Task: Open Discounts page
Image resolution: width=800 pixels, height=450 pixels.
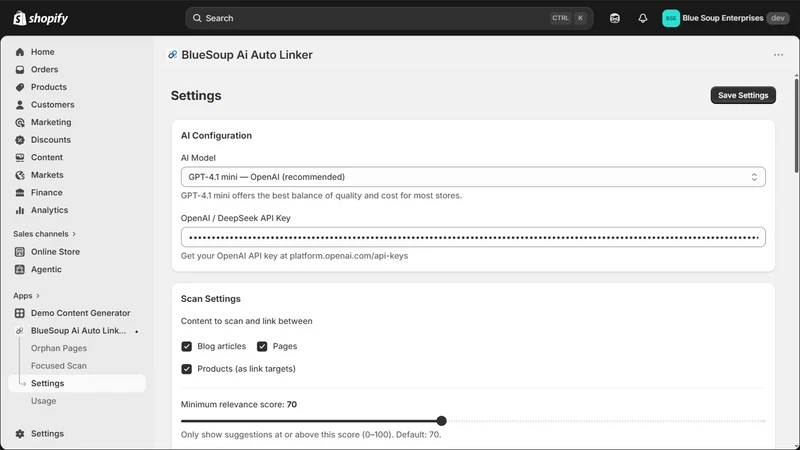Action: coord(51,140)
